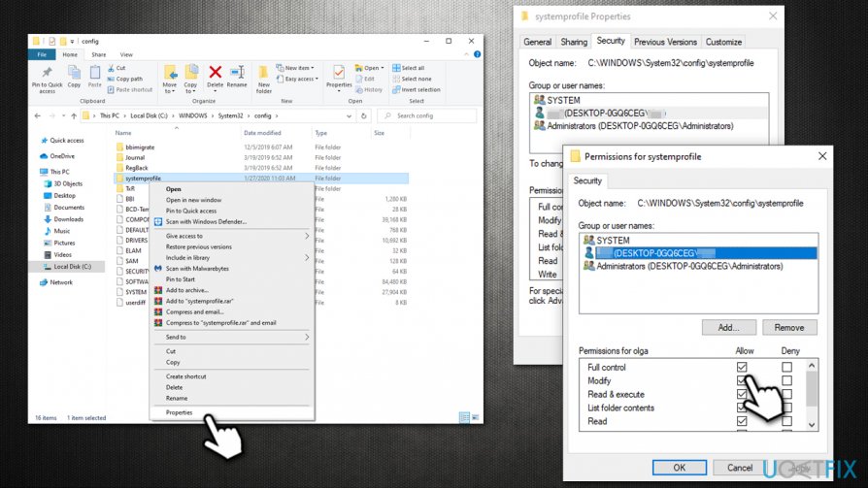Click the New folder icon
The width and height of the screenshot is (868, 489).
263,73
